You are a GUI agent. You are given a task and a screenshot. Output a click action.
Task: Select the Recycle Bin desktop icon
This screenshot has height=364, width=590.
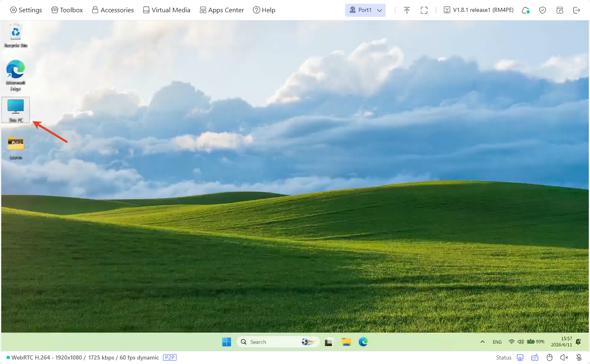pyautogui.click(x=16, y=36)
